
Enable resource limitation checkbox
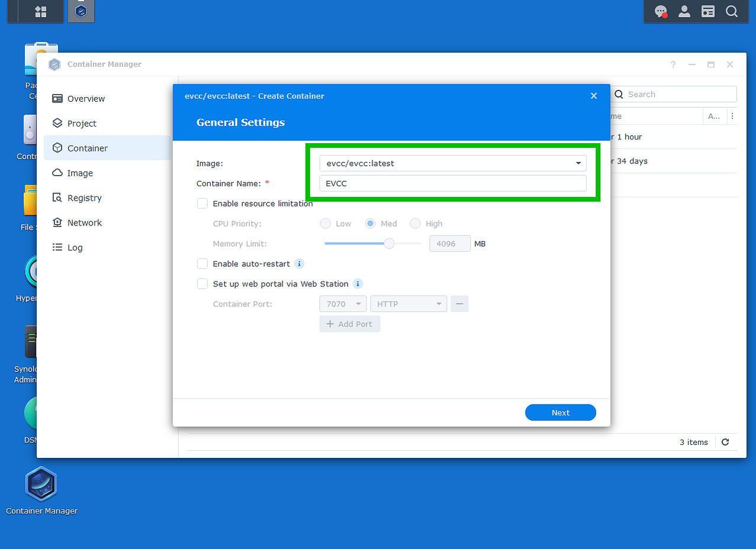tap(202, 204)
